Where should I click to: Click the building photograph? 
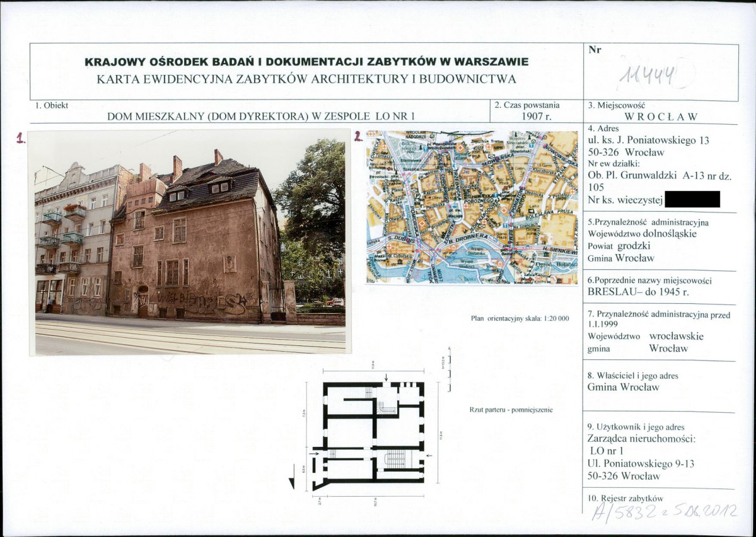190,242
